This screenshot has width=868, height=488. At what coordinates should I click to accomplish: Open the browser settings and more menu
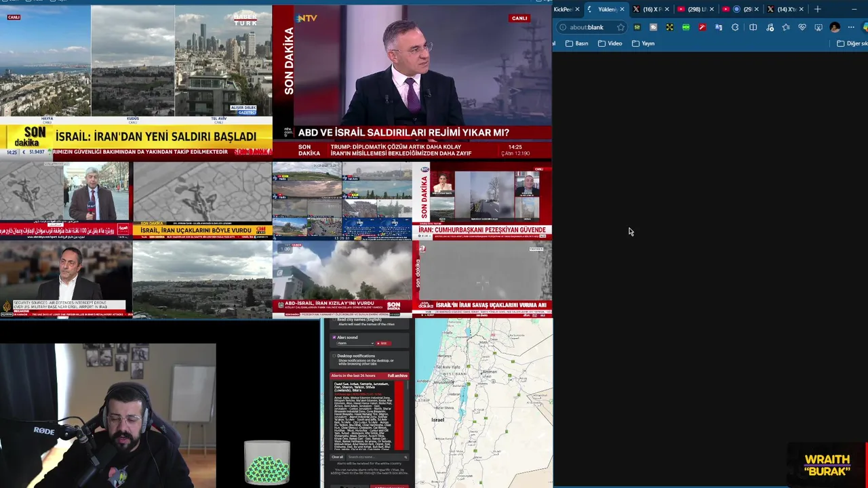click(x=851, y=27)
